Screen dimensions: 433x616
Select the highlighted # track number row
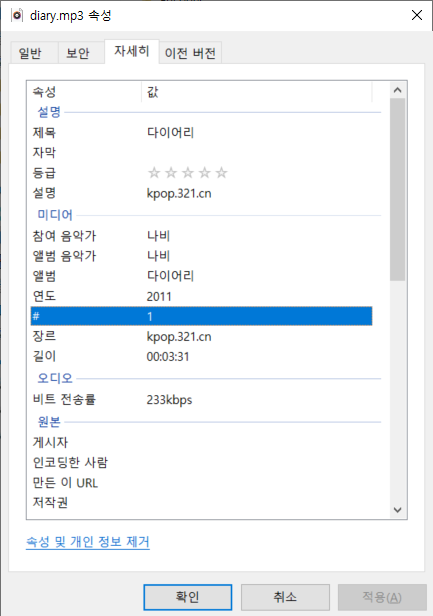[201, 316]
